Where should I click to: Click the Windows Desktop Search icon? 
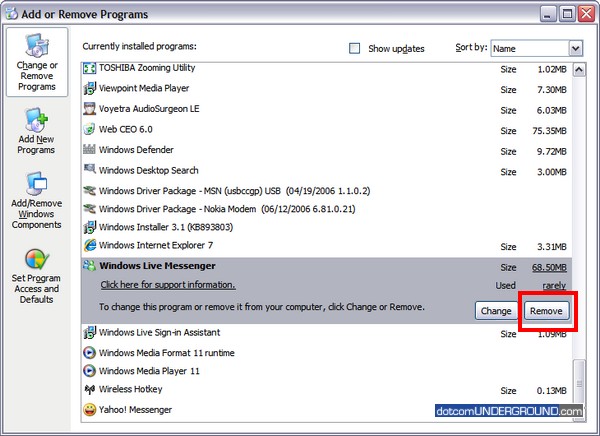90,169
